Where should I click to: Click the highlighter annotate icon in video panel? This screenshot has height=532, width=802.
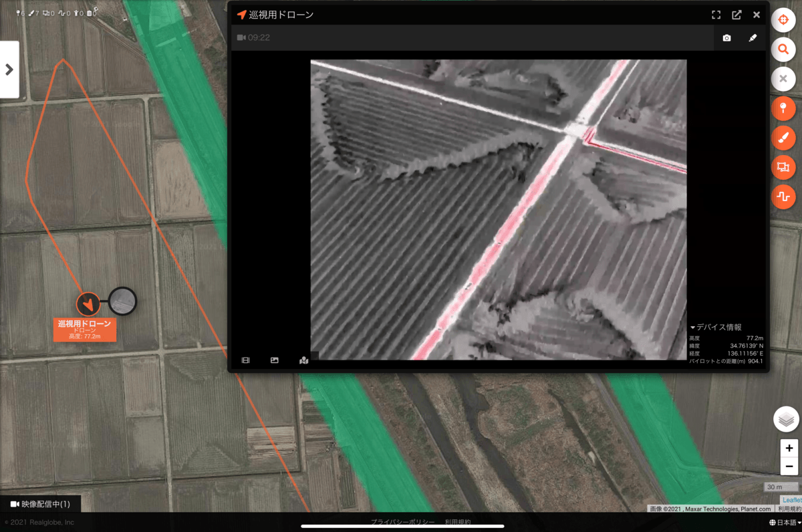point(753,38)
